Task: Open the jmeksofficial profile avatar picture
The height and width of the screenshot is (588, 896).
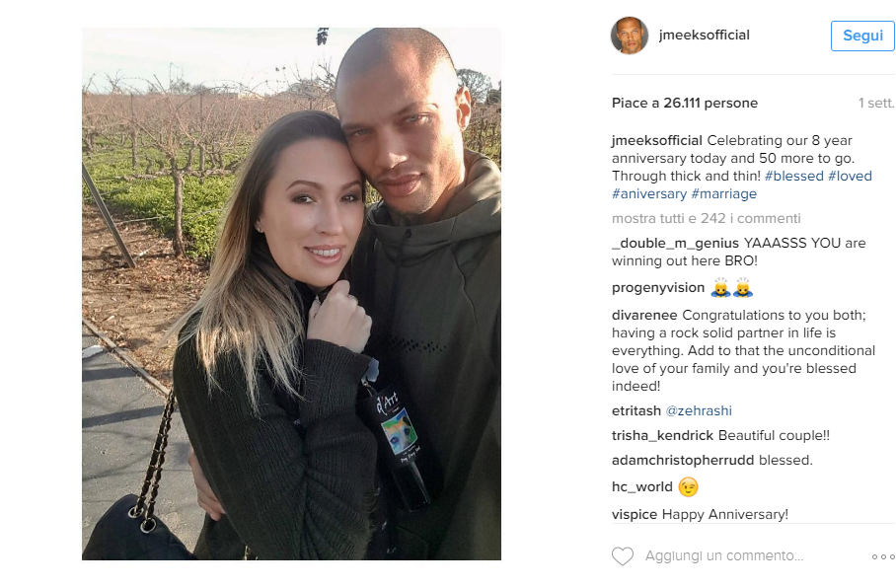Action: tap(630, 36)
